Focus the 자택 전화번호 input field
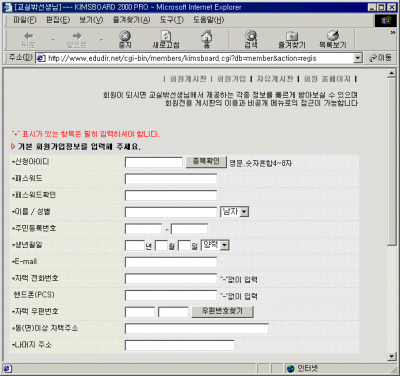 point(171,279)
